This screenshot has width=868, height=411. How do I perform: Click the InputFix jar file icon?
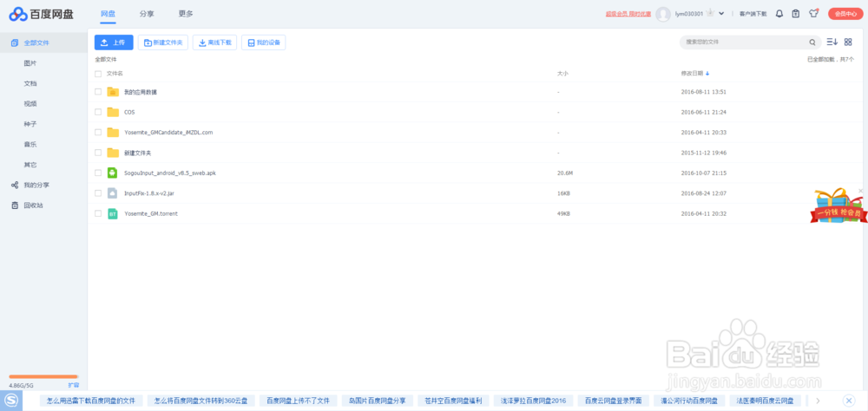[x=113, y=193]
